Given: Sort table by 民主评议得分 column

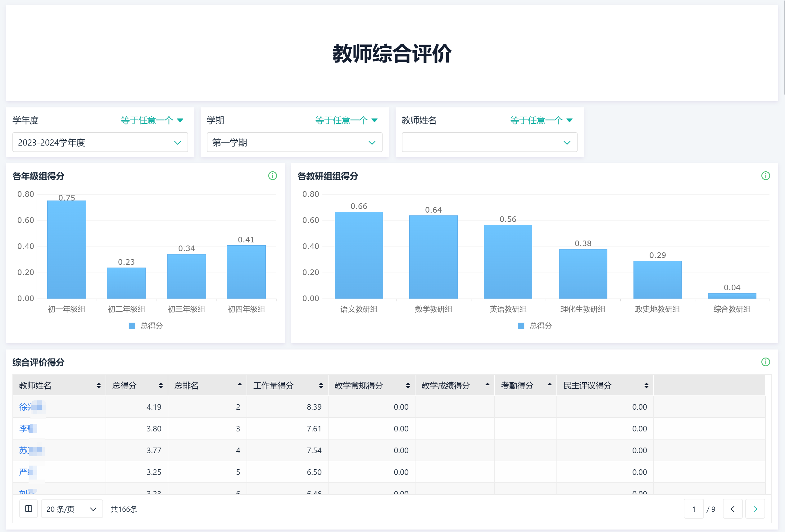Looking at the screenshot, I should pyautogui.click(x=646, y=385).
